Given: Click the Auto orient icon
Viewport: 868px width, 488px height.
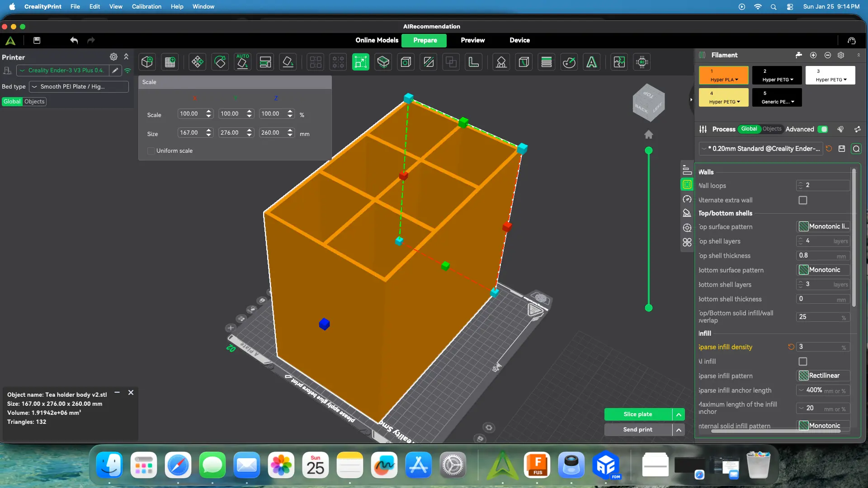Looking at the screenshot, I should (x=243, y=62).
